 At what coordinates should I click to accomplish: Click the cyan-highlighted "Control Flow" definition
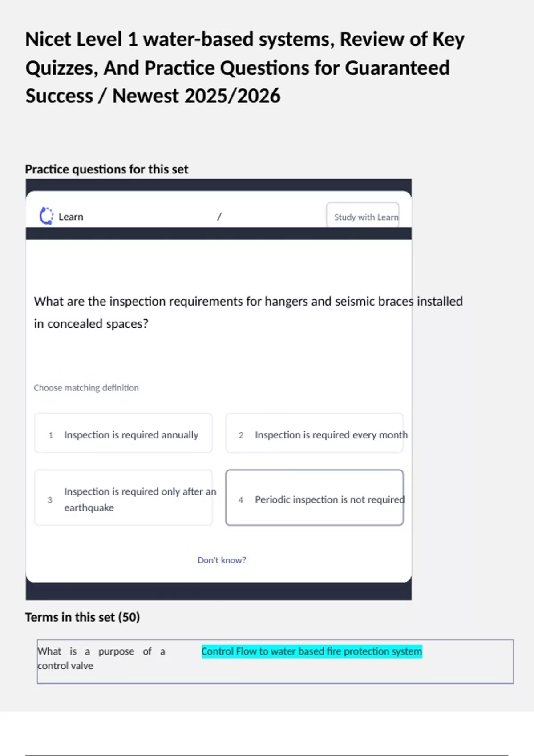coord(311,651)
